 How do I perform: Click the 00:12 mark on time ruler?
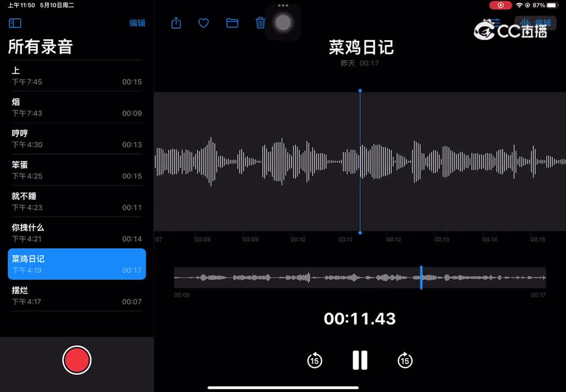(393, 240)
